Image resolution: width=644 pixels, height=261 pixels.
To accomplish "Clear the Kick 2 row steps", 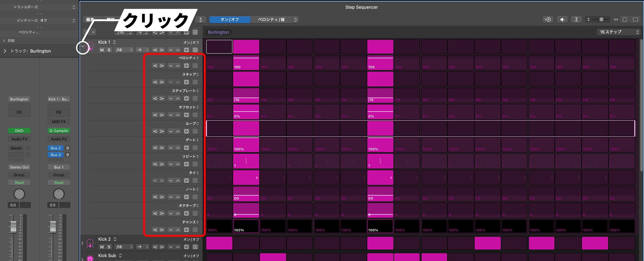I will [x=195, y=247].
